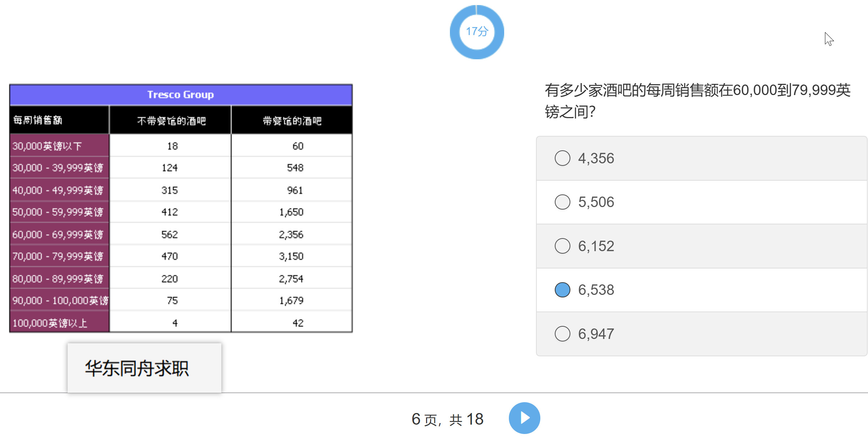Pick the 6,947 answer radio button
868x447 pixels.
pos(562,334)
